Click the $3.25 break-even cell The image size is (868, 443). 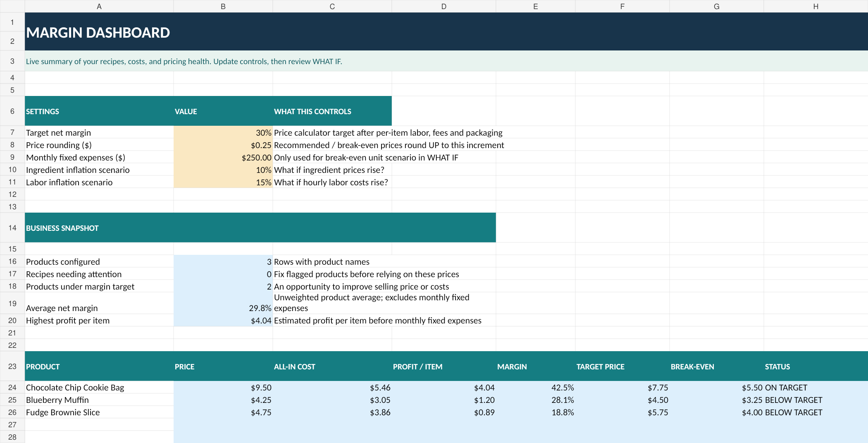(717, 400)
